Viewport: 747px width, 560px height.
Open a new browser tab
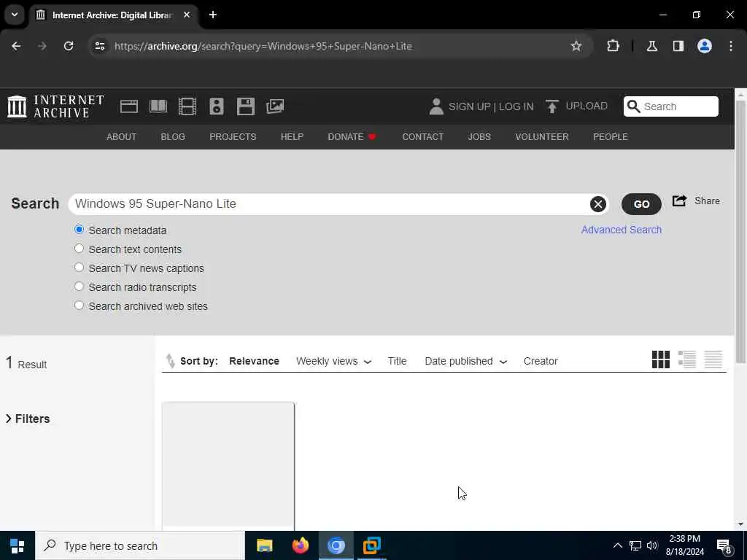tap(213, 15)
